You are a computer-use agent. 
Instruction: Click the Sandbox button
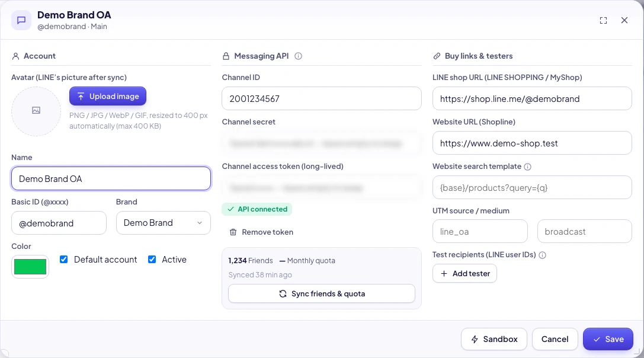click(x=494, y=339)
